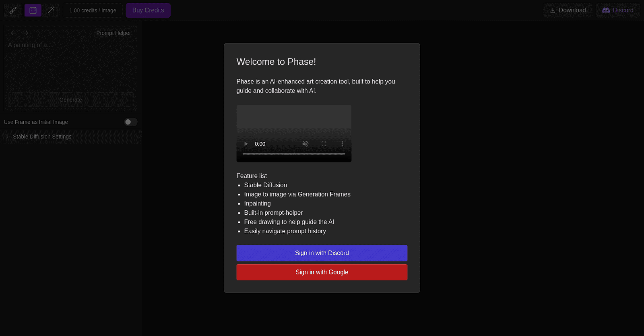
Task: Open the welcome video in fullscreen
Action: pos(324,144)
